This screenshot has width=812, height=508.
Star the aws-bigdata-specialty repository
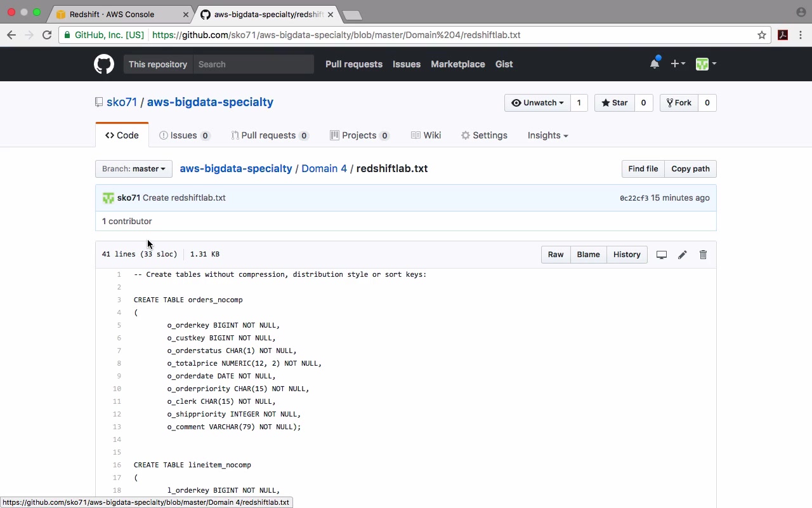[614, 103]
